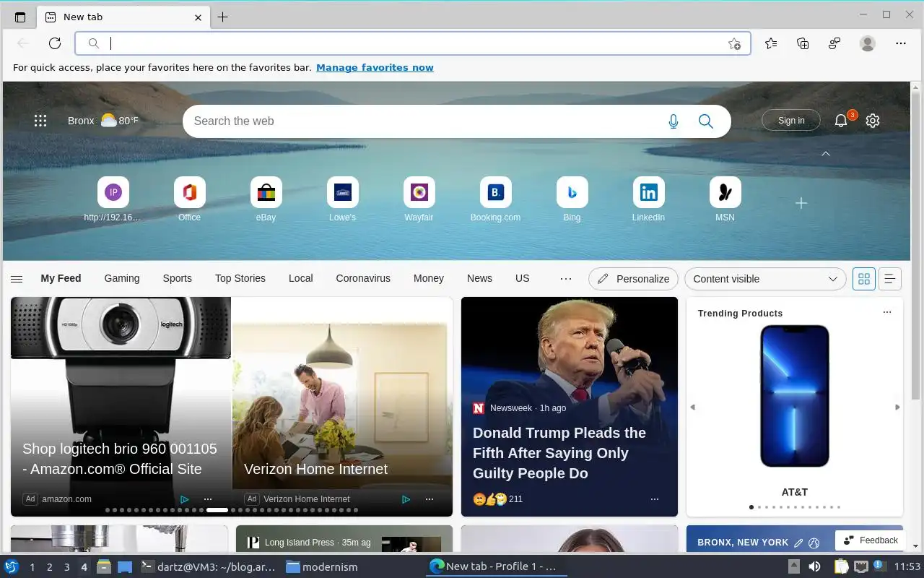Click the web search magnifier icon
Viewport: 924px width, 578px height.
pyautogui.click(x=706, y=121)
